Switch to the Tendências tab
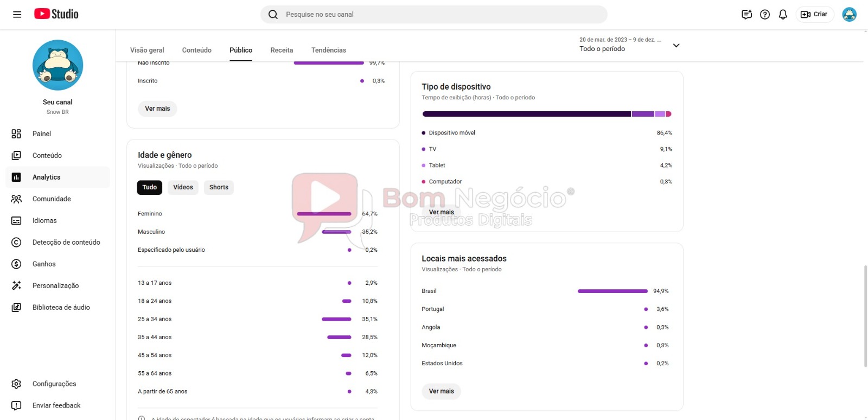The height and width of the screenshot is (420, 868). click(x=328, y=50)
